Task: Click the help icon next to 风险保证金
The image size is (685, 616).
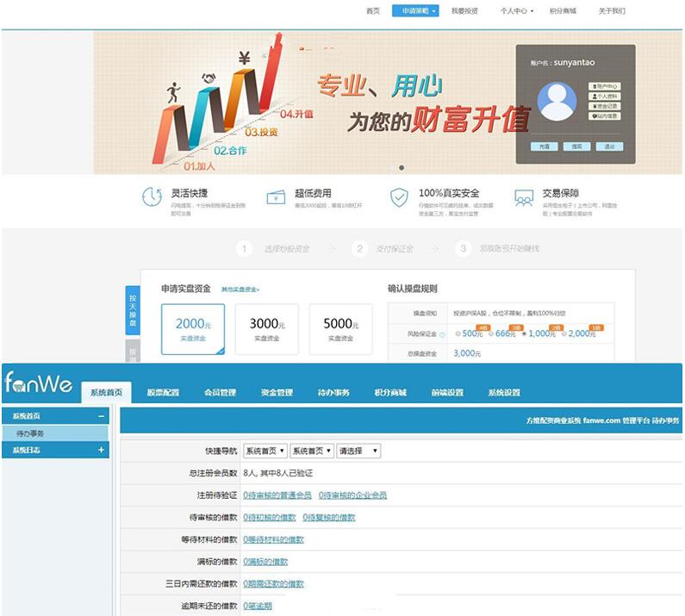Action: [x=443, y=333]
